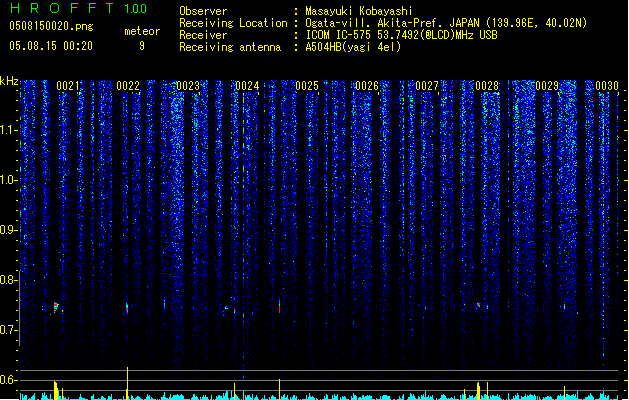Select location text Ogata-vill. Akita-Pref. JAPAN

392,23
